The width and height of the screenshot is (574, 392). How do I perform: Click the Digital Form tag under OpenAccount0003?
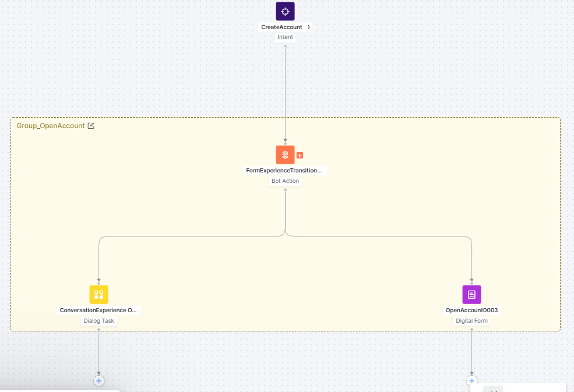point(471,320)
